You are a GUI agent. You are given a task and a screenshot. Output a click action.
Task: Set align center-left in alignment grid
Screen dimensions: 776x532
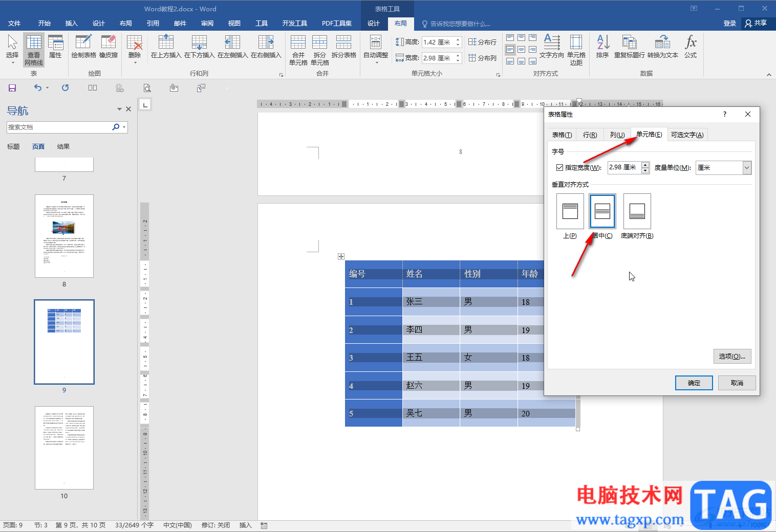click(510, 50)
